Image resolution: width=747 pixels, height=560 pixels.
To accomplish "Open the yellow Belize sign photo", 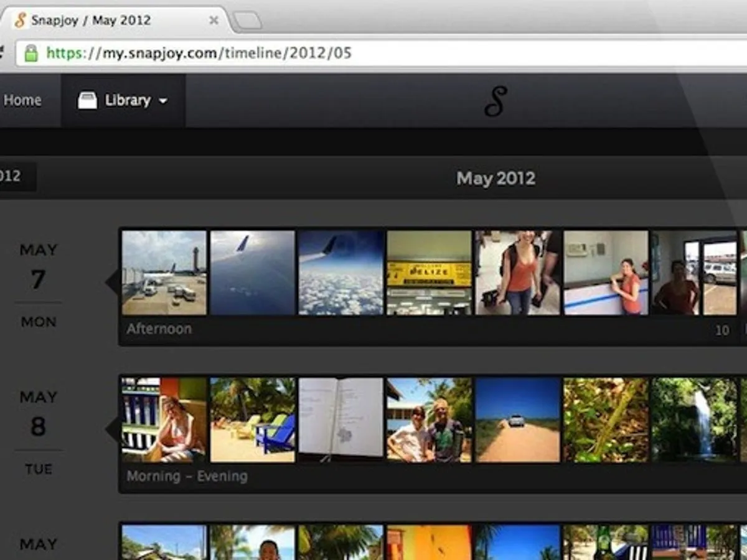I will pos(430,273).
